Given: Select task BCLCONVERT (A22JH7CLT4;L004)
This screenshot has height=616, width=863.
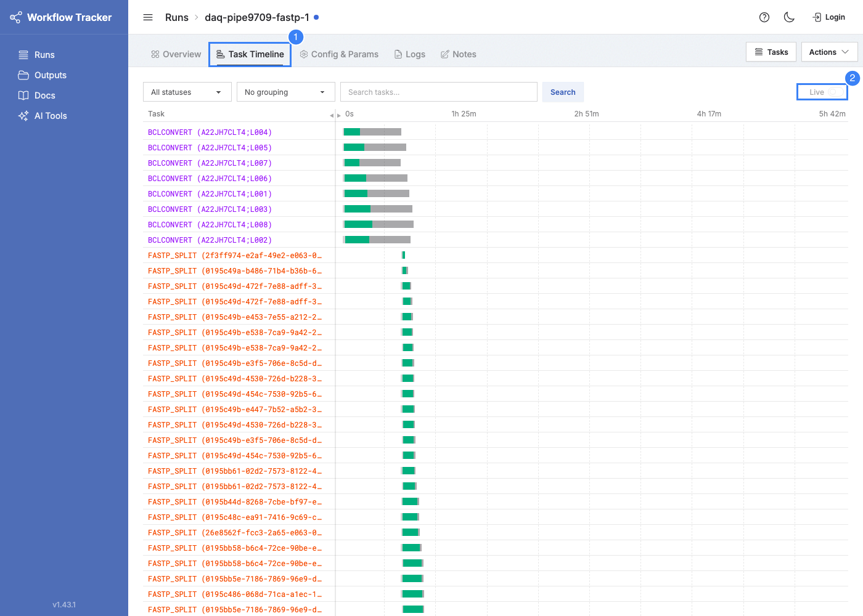Looking at the screenshot, I should pos(210,132).
